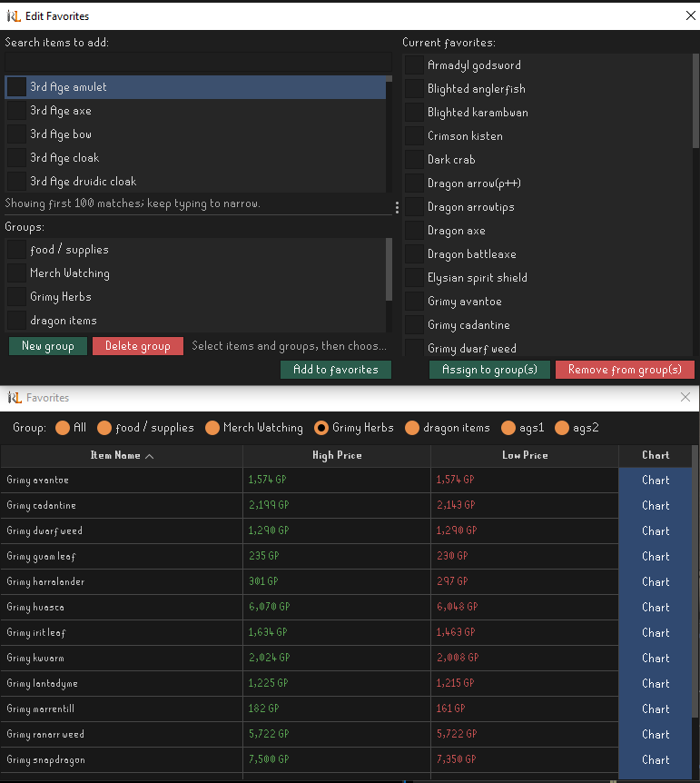Screen dimensions: 700x783
Task: Select the Grimy Herbs radio button
Action: (321, 428)
